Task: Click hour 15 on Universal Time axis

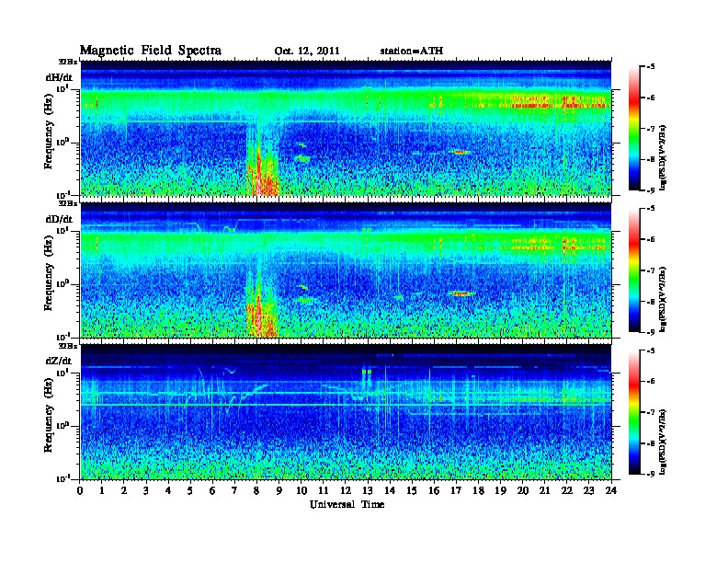Action: point(412,491)
